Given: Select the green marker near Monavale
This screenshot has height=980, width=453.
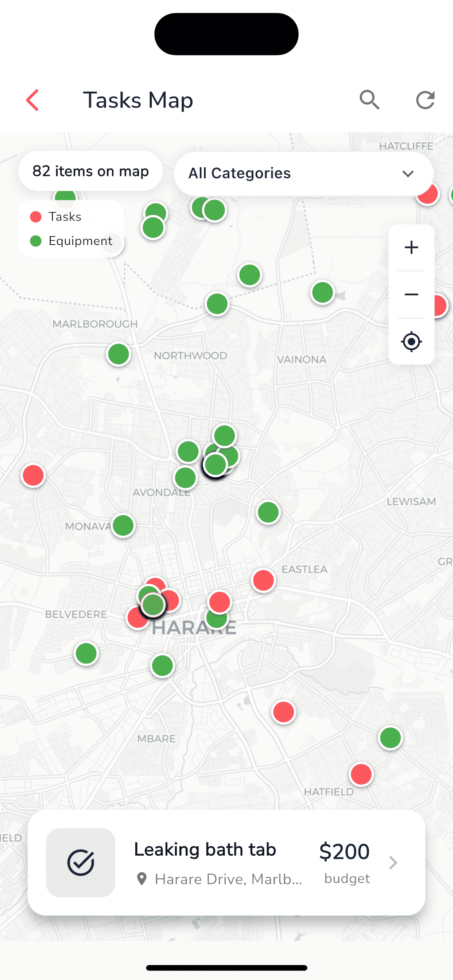Looking at the screenshot, I should [x=123, y=525].
